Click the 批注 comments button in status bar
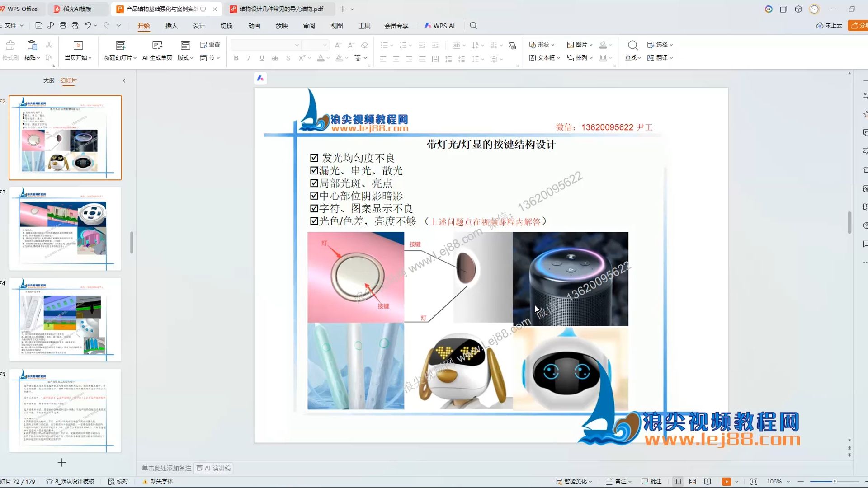Viewport: 868px width, 488px height. (x=651, y=482)
